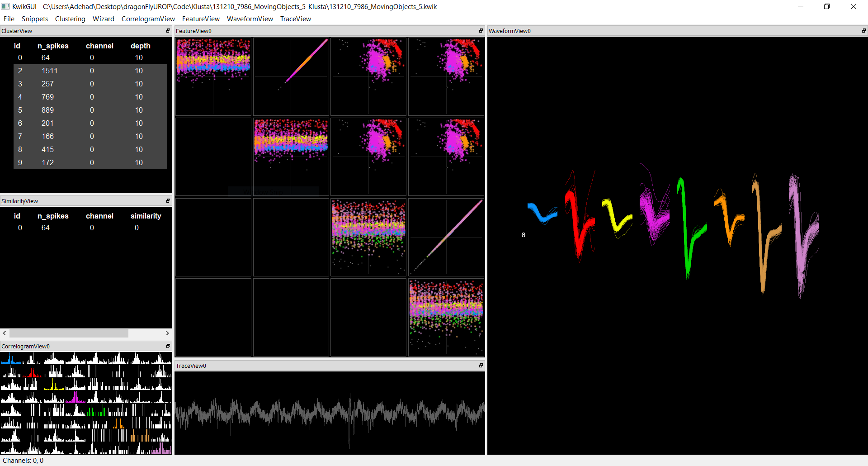Select the cluster row with 166 spikes
The image size is (868, 466).
click(90, 136)
